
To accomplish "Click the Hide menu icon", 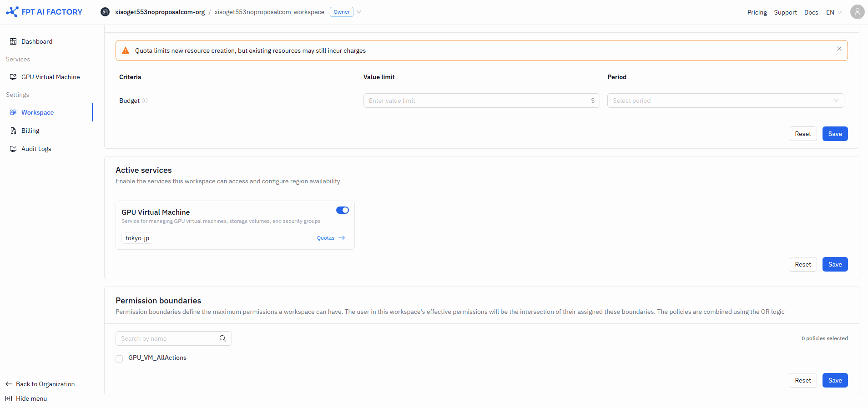I will pyautogui.click(x=9, y=398).
